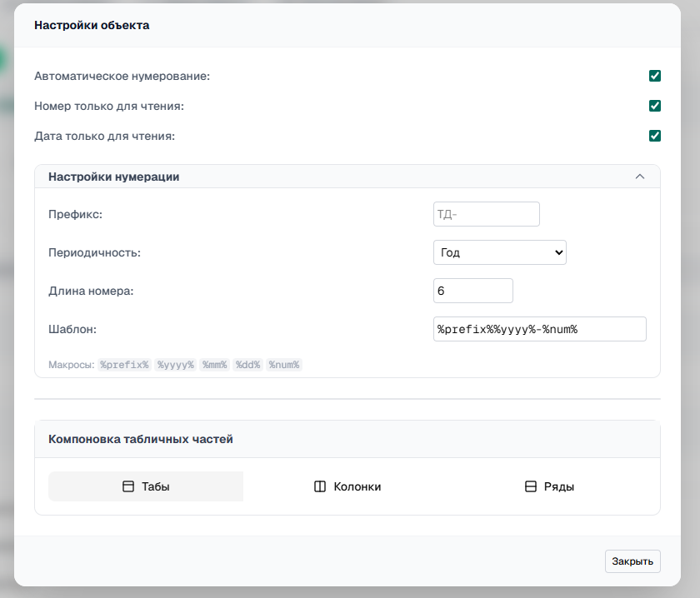Screen dimensions: 700x598
Task: Click the Настройки объекта dialog title
Action: coord(92,26)
